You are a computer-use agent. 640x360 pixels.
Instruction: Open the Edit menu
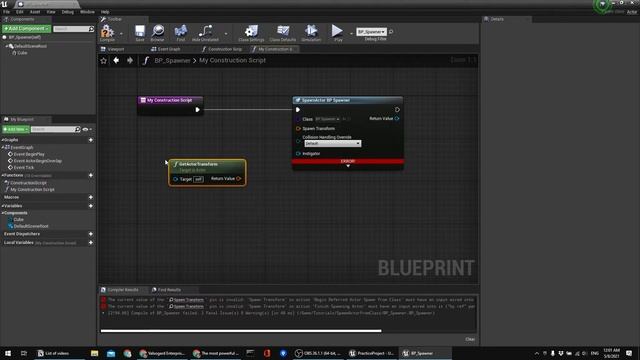(x=19, y=12)
